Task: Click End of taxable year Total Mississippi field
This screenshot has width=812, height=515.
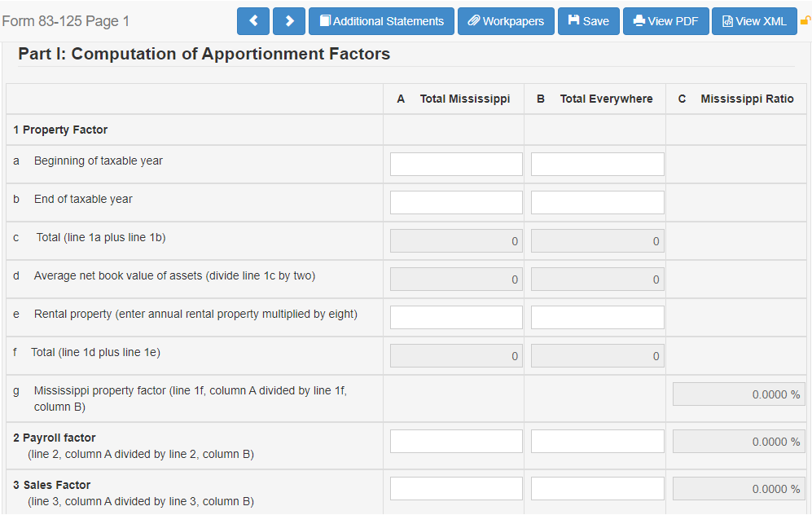Action: pyautogui.click(x=455, y=202)
